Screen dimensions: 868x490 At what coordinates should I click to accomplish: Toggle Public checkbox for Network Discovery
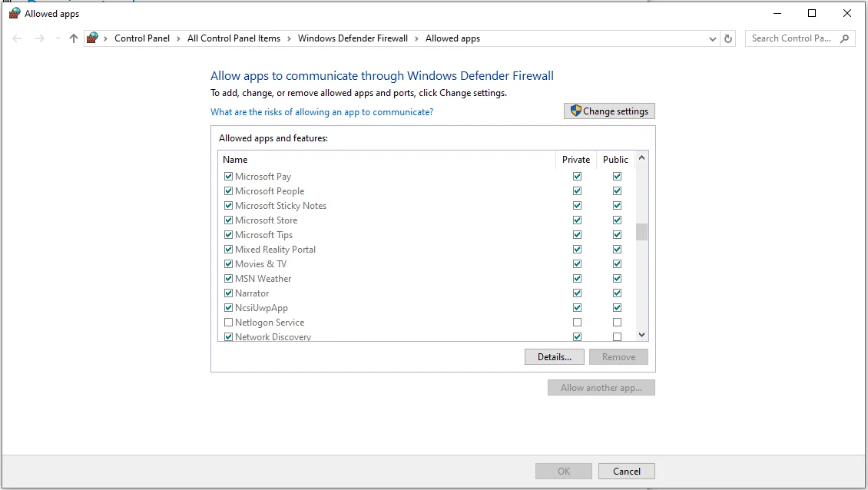tap(617, 337)
